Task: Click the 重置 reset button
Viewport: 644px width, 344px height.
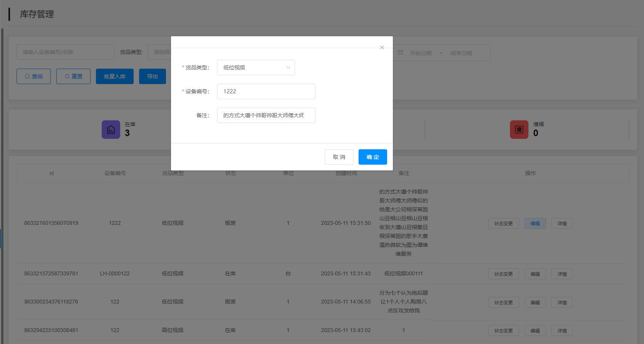Action: (73, 76)
